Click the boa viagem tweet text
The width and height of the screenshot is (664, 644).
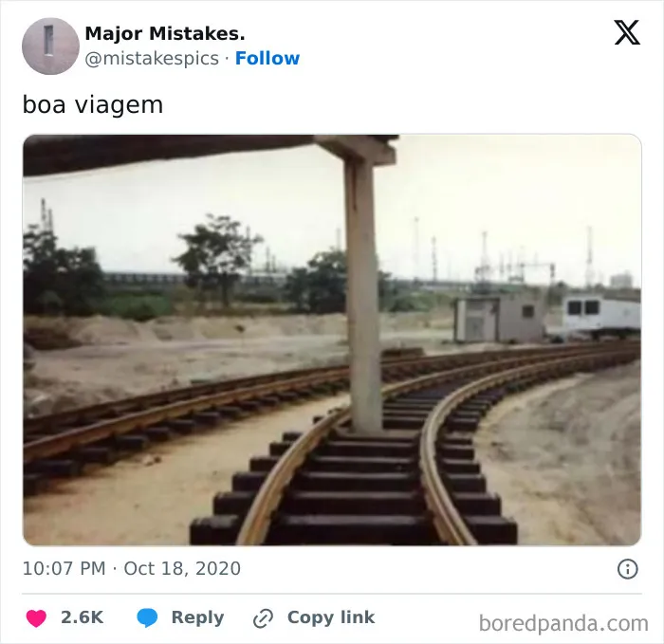(x=92, y=104)
